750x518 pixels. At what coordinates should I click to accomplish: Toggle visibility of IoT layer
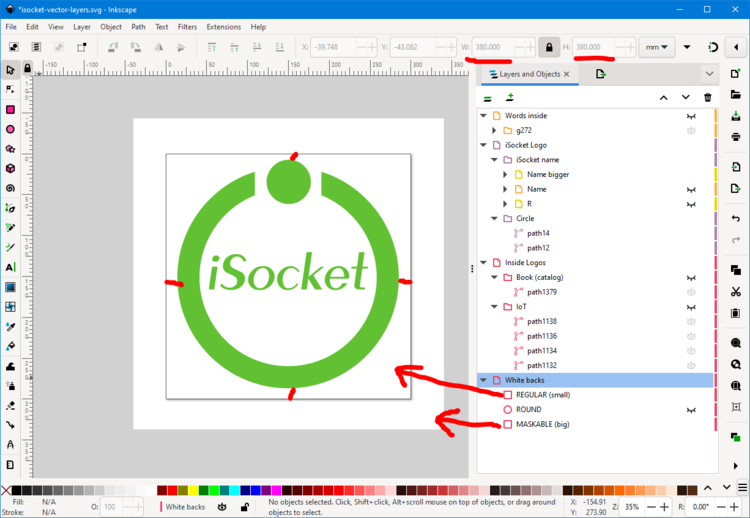[x=691, y=307]
